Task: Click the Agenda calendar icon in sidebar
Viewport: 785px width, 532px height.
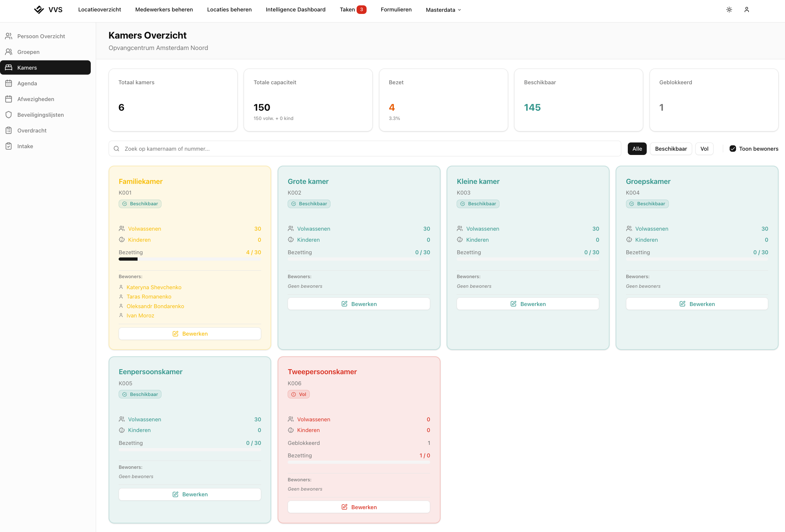Action: tap(9, 83)
